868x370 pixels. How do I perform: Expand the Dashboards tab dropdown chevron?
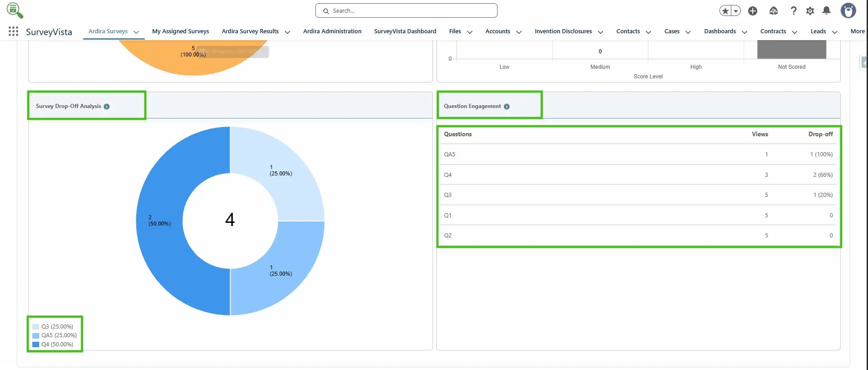tap(745, 32)
